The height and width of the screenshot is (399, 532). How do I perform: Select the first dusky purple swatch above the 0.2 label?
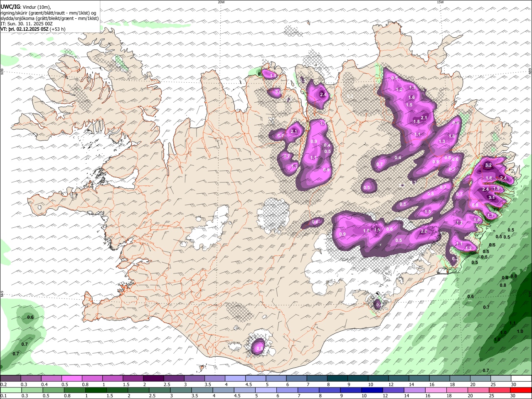click(x=10, y=379)
